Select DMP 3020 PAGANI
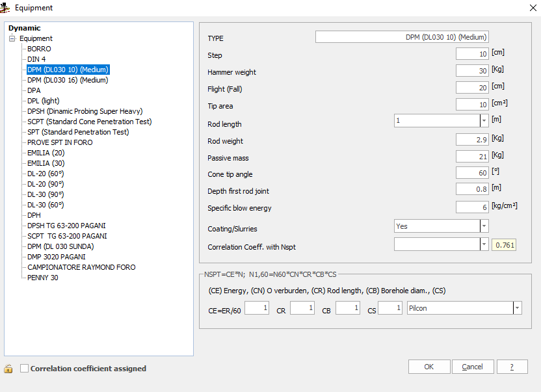Viewport: 541px width, 392px height. (x=56, y=257)
